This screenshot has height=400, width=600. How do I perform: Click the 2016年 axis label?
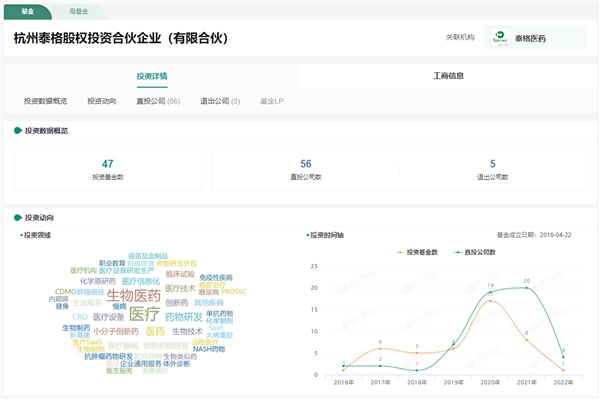coord(344,382)
